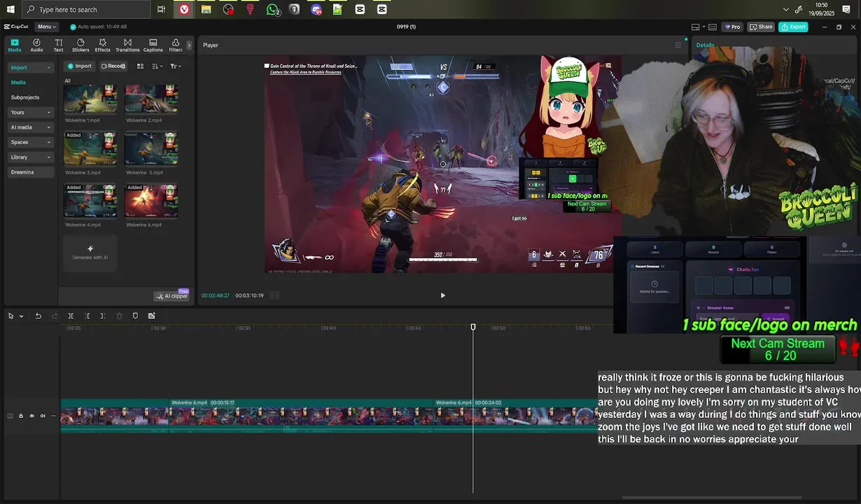Select Wolverine 6.mp4 thumbnail in media bin
The width and height of the screenshot is (861, 504).
coord(151,202)
